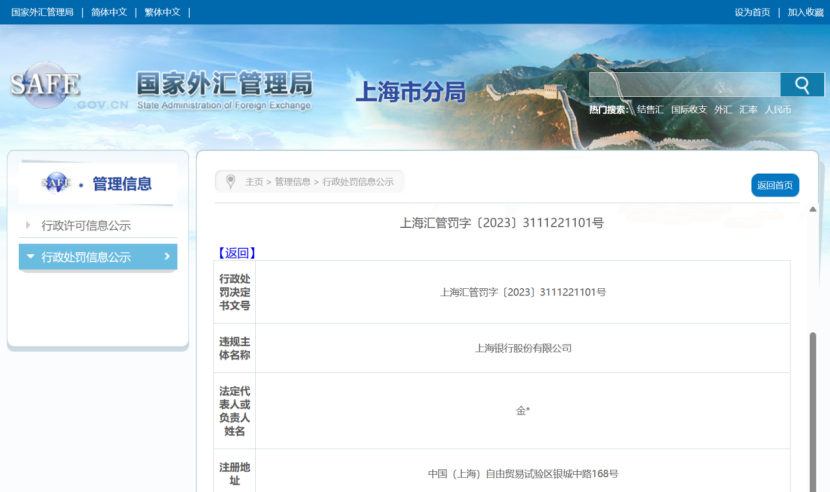Click 法定代表人或负责人姓名 row label
This screenshot has width=830, height=492.
tap(234, 411)
